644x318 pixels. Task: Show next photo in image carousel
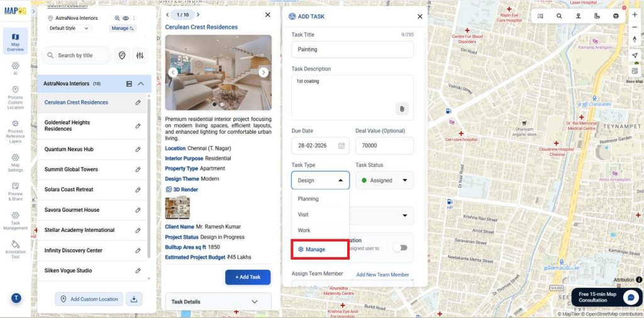click(264, 73)
